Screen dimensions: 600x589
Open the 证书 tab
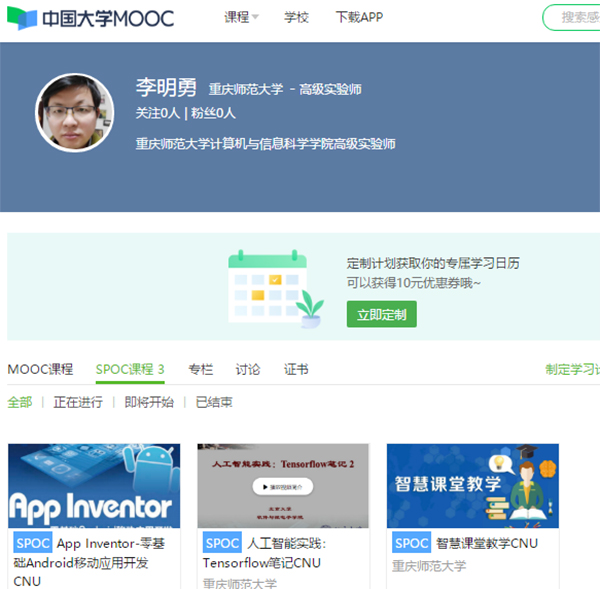pyautogui.click(x=296, y=369)
